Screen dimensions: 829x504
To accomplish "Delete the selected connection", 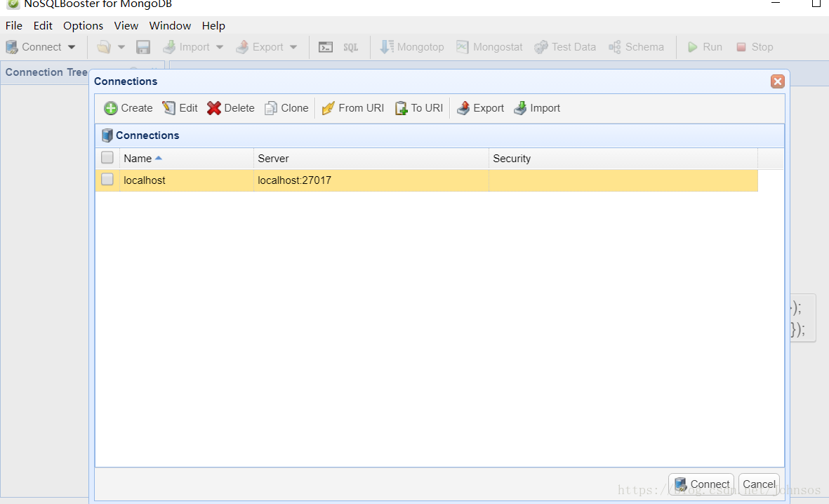I will [230, 108].
